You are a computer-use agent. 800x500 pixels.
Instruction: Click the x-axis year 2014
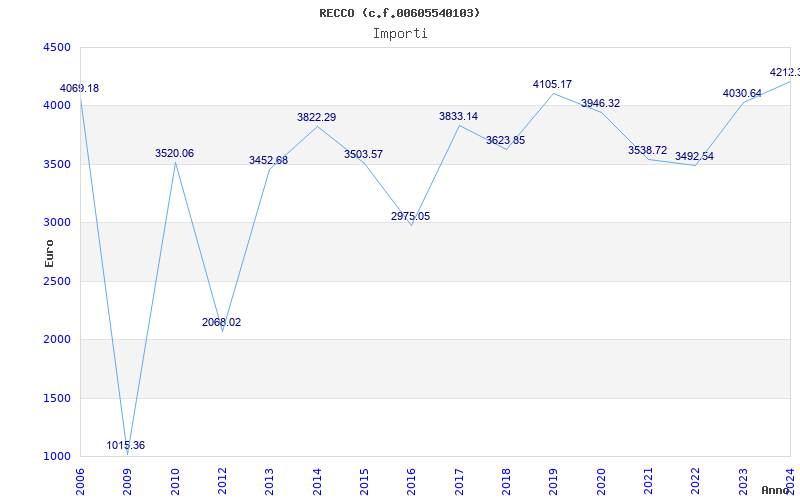coord(317,482)
